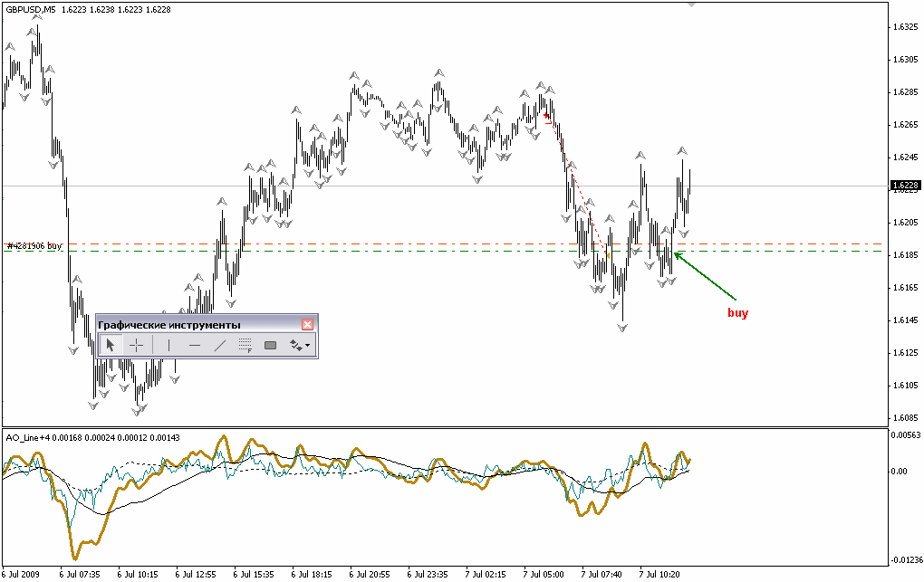
Task: Choose the horizontal line drawing tool
Action: 194,345
